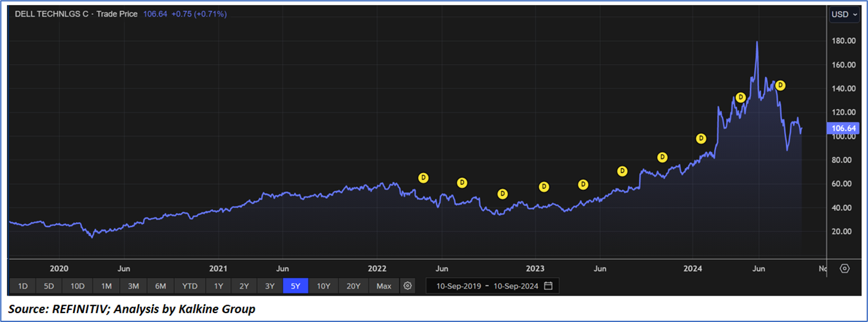This screenshot has height=322, width=868.
Task: Click dividend marker just after Jun 2023
Action: [x=622, y=171]
